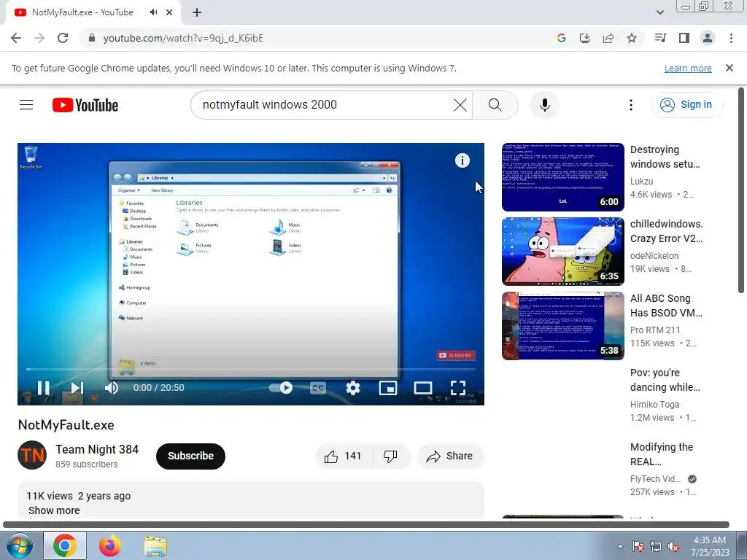The width and height of the screenshot is (747, 560).
Task: Open Team Night 384 channel name
Action: pos(97,449)
